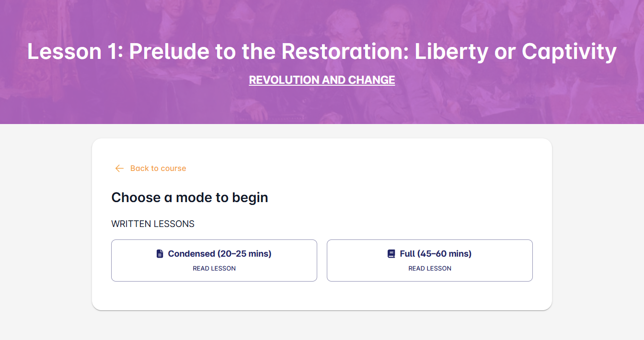This screenshot has height=340, width=644.
Task: Click the left arrow icon beside Back to course
Action: (x=119, y=168)
